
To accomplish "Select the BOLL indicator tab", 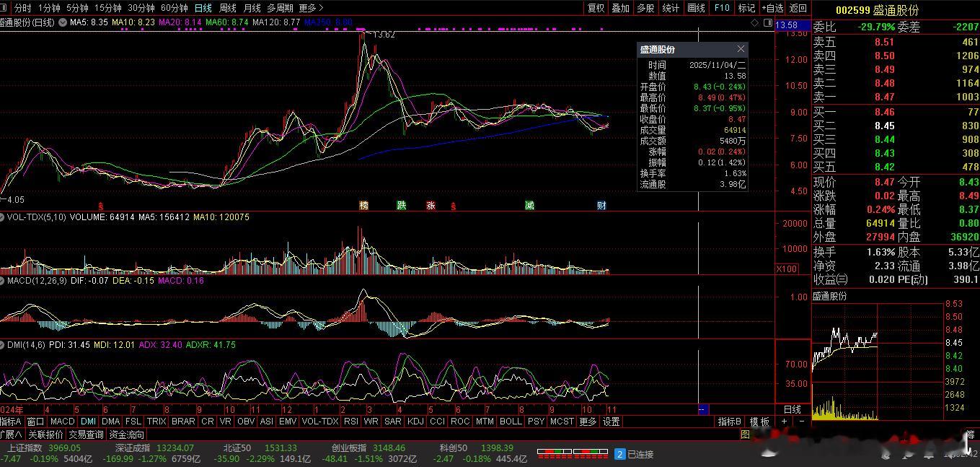I will click(511, 422).
